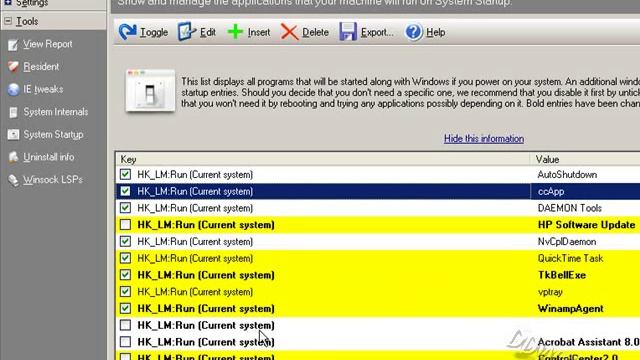Screen dimensions: 640x360
Task: Open the View Report tool icon
Action: tap(13, 44)
